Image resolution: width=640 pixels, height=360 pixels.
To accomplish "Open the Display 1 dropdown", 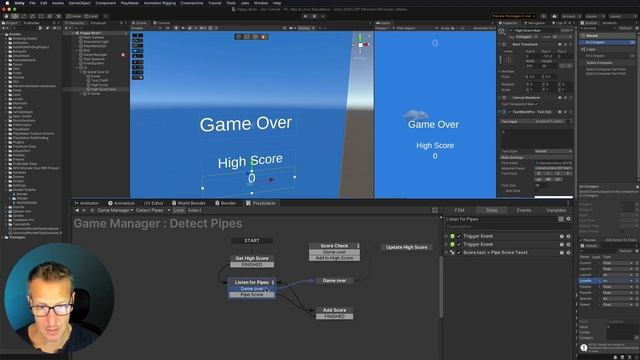I will [x=385, y=28].
